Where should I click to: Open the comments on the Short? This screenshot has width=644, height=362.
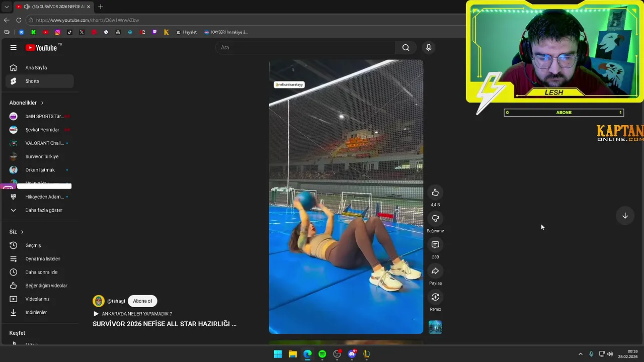coord(435,245)
